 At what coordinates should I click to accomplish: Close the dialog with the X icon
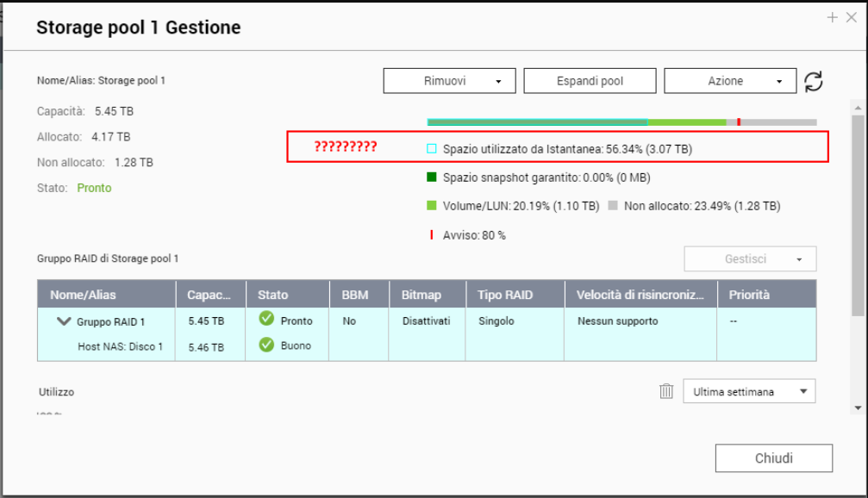click(852, 17)
